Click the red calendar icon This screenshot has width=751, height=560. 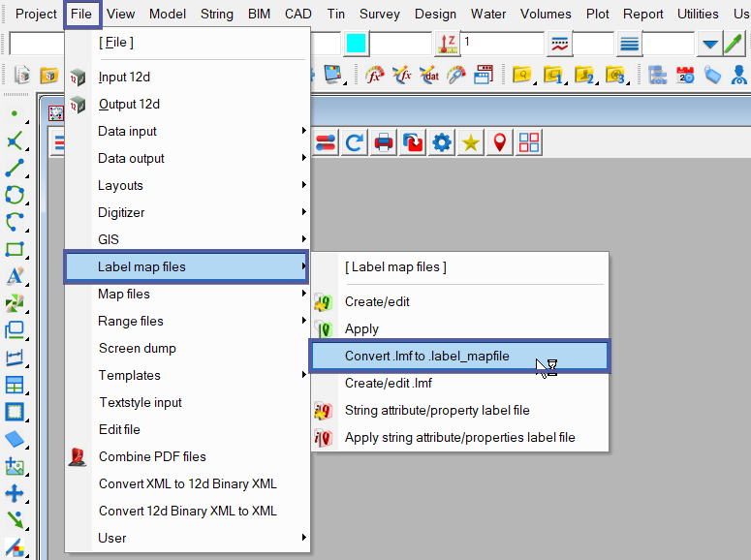[685, 76]
